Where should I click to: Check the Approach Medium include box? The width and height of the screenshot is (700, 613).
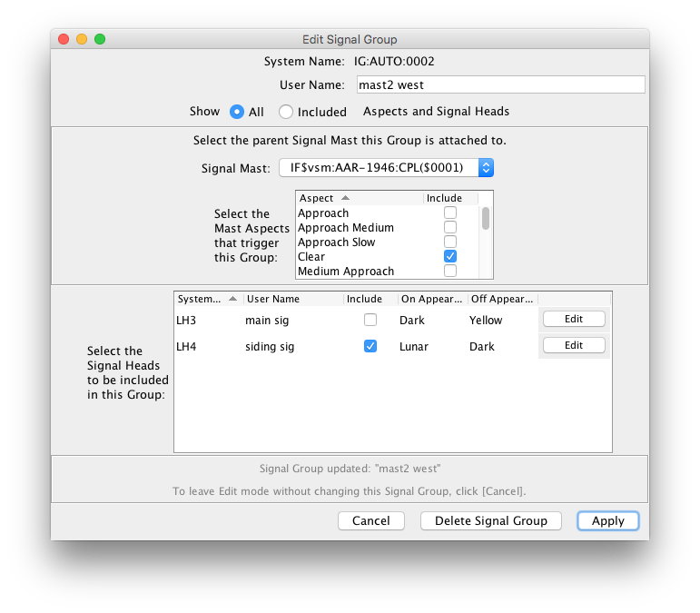click(x=450, y=228)
